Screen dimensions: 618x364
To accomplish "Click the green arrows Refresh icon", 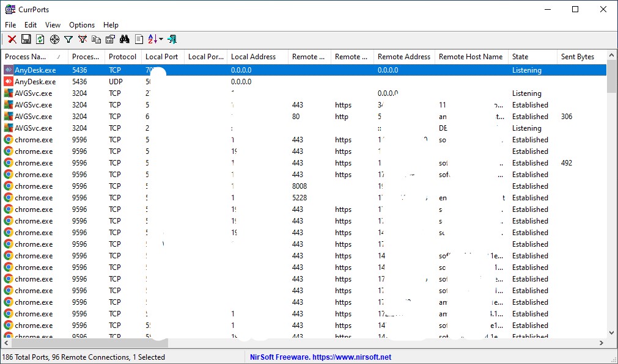I will click(40, 39).
